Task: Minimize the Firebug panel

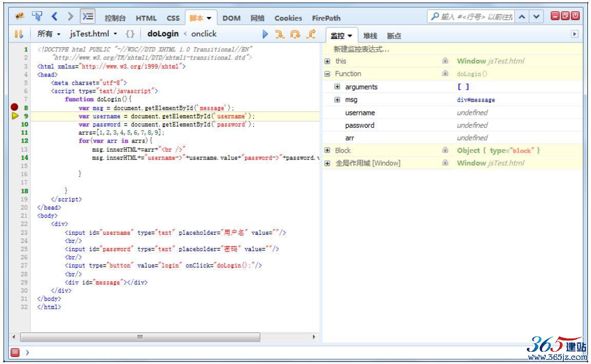Action: pos(555,16)
